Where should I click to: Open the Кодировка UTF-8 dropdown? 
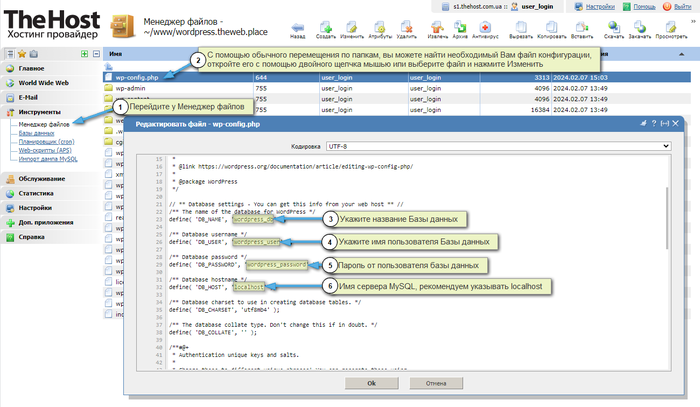click(498, 146)
